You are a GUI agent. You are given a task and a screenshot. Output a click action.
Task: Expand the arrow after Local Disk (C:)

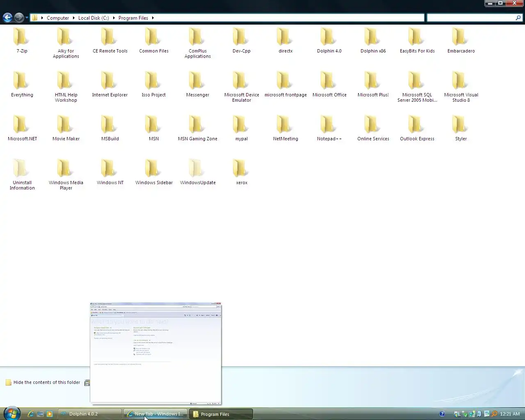click(x=114, y=18)
